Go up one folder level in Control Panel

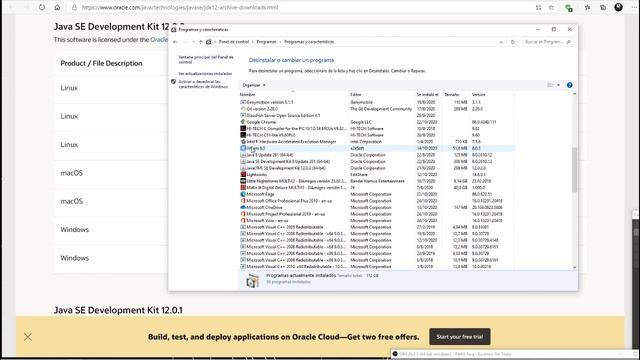(200, 42)
